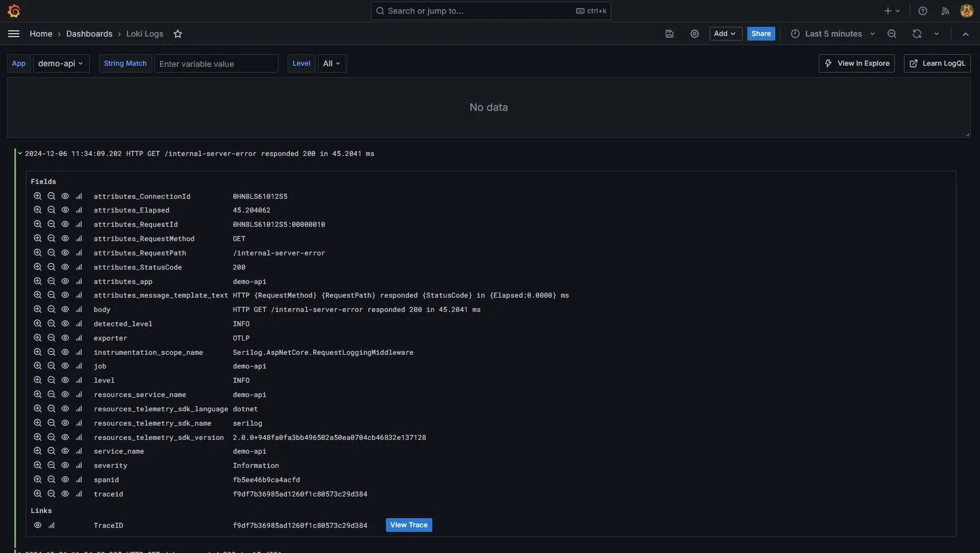
Task: Zoom out the time range
Action: tap(892, 34)
